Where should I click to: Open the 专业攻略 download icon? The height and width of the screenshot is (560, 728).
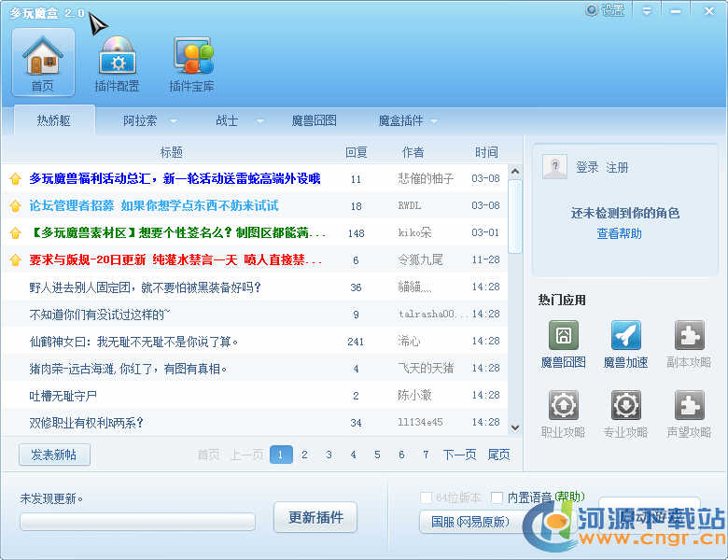point(625,406)
